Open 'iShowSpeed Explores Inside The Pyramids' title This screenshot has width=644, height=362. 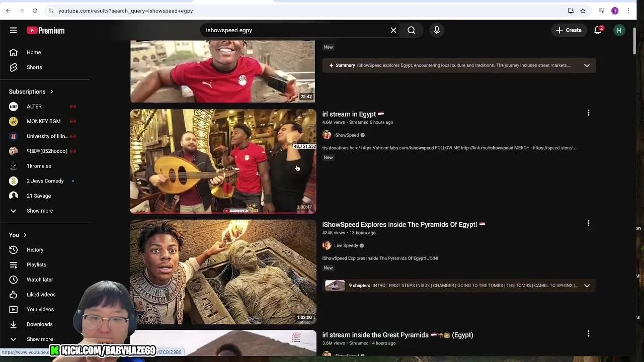(404, 225)
